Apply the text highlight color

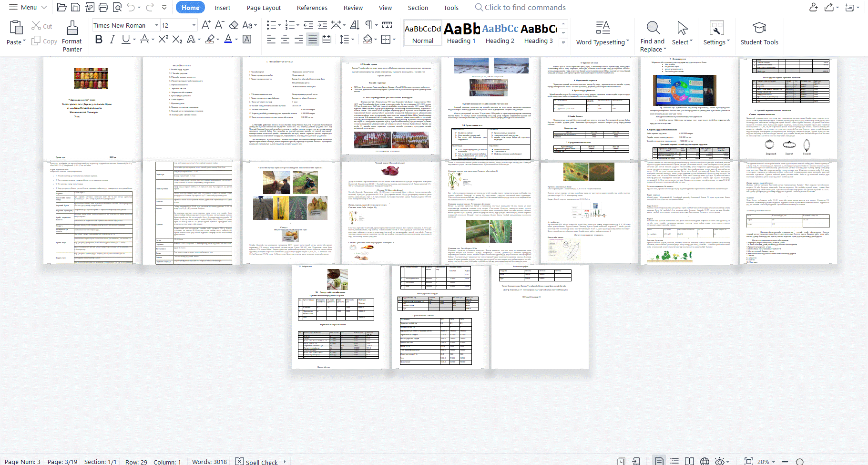[x=209, y=39]
